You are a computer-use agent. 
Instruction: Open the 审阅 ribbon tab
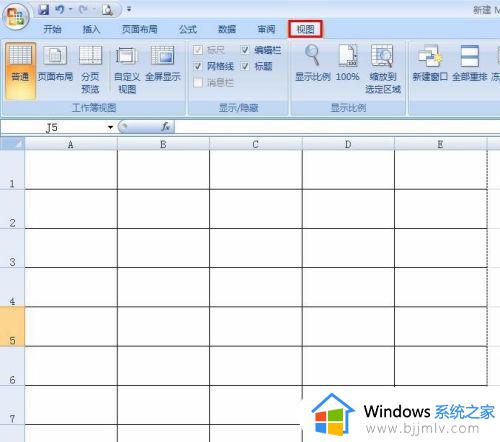pyautogui.click(x=266, y=29)
